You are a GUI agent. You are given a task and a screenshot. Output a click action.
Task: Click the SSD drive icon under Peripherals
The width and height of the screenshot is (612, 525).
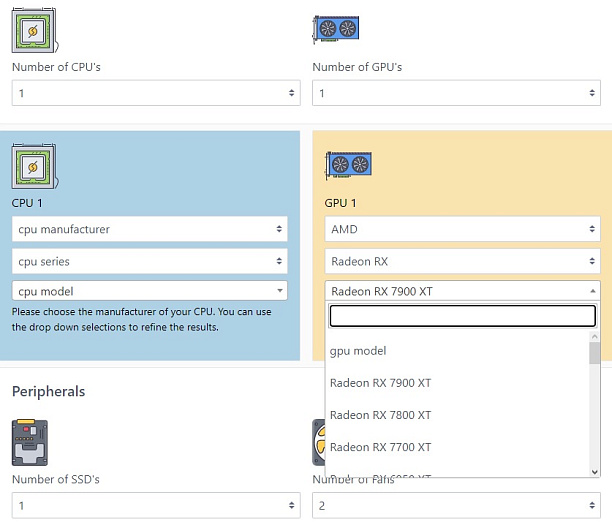coord(30,443)
